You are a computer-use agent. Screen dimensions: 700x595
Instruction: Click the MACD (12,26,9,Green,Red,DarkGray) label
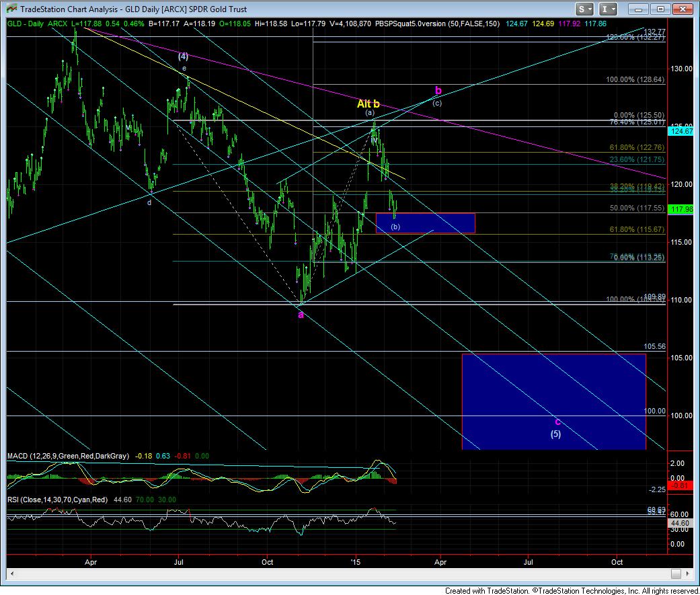pyautogui.click(x=69, y=456)
